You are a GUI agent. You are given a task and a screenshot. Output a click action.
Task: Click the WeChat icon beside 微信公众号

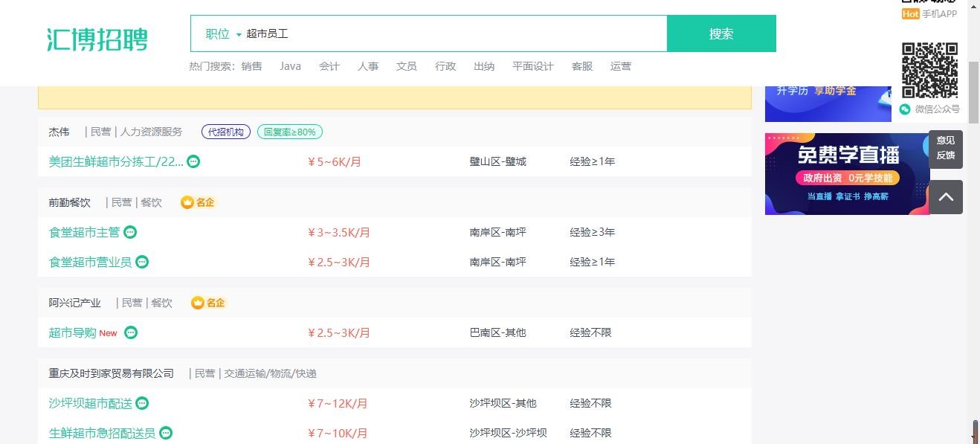tap(905, 109)
